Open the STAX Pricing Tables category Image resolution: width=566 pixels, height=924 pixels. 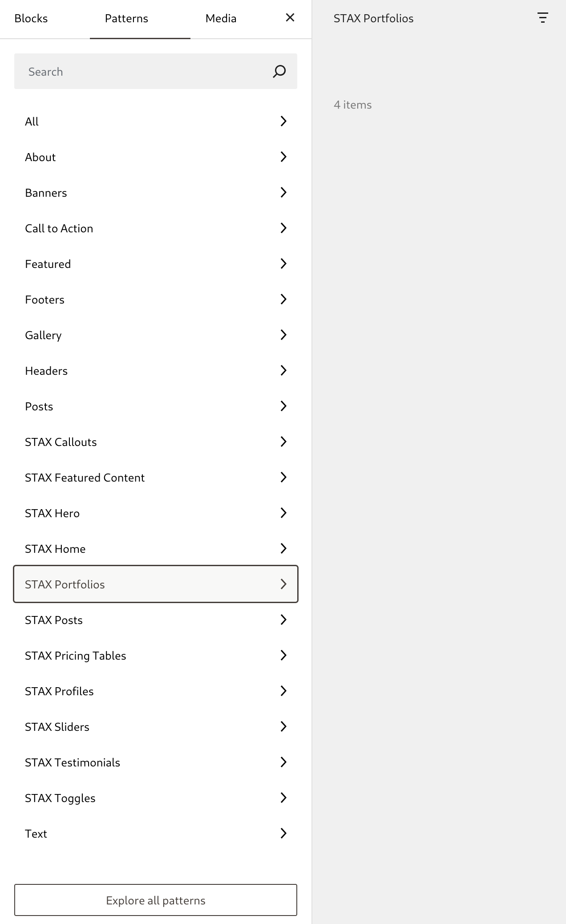(156, 655)
